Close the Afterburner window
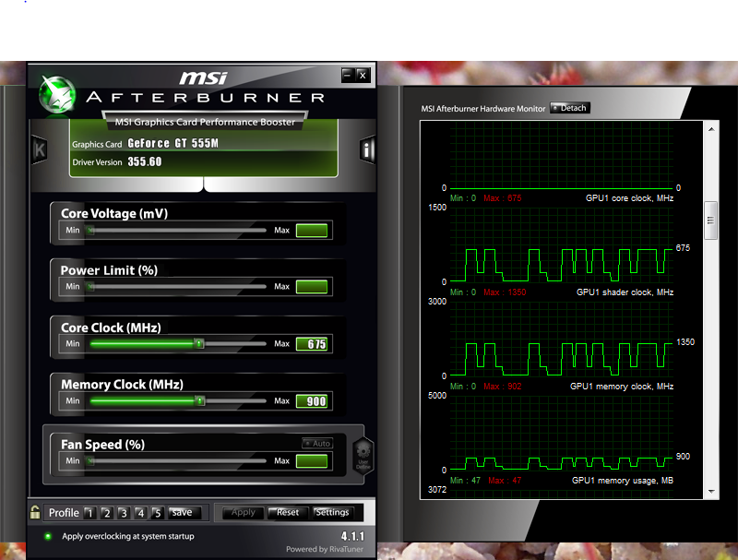The height and width of the screenshot is (560, 738). coord(363,75)
